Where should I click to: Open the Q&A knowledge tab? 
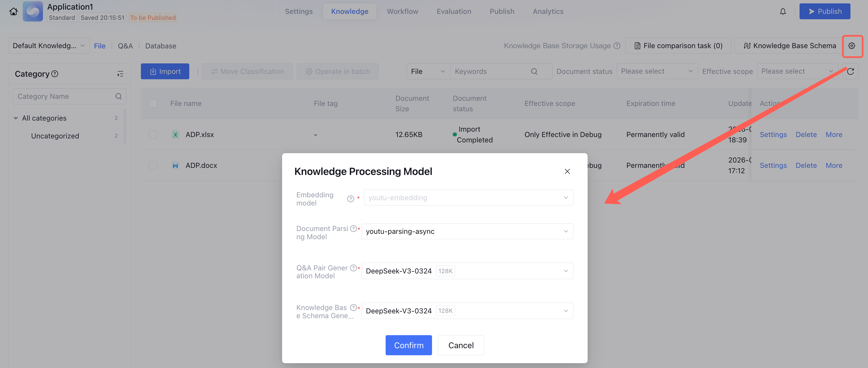click(x=125, y=46)
